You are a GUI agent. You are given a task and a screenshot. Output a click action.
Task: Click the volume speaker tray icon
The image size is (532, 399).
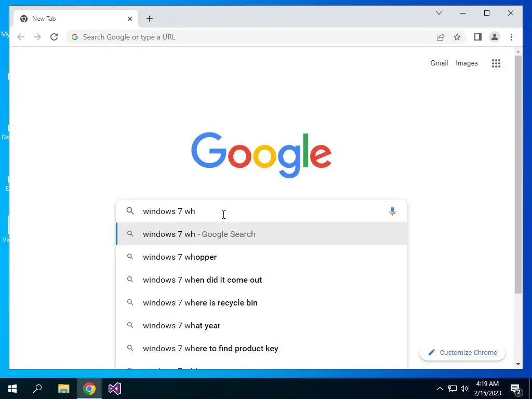point(464,389)
